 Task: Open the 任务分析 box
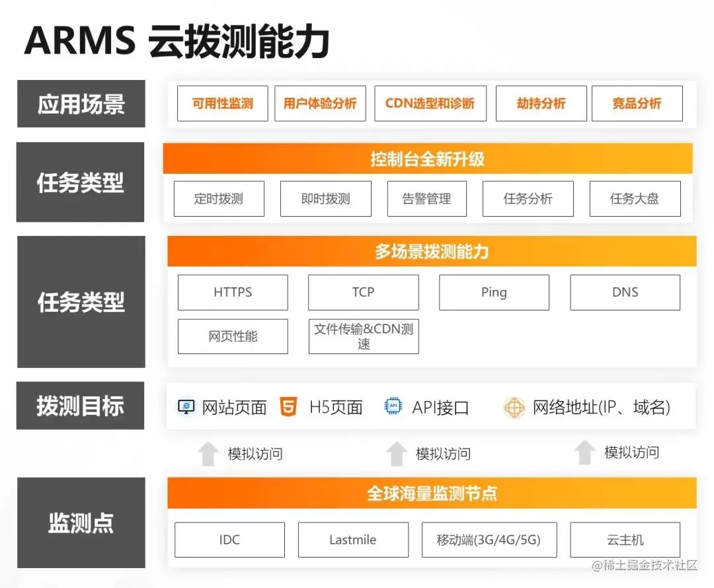click(528, 199)
